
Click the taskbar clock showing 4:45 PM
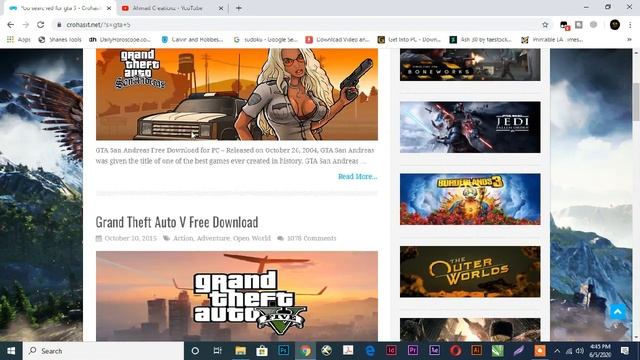coord(600,351)
